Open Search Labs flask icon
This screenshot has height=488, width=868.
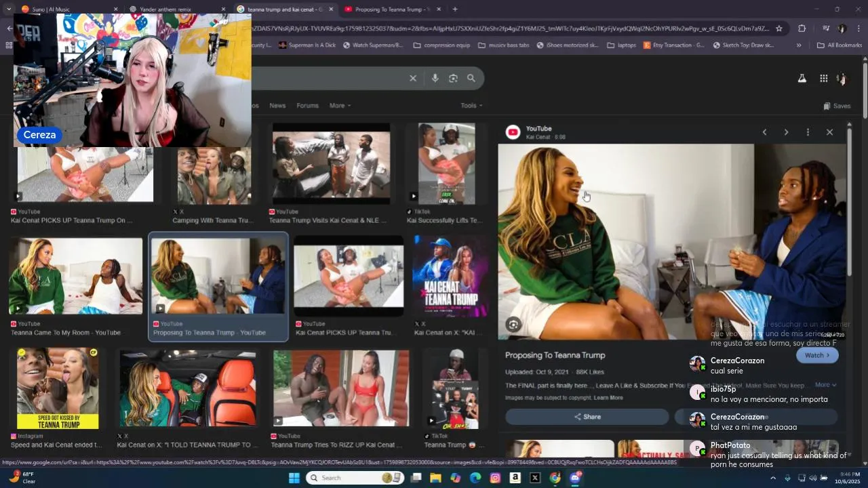(x=802, y=79)
